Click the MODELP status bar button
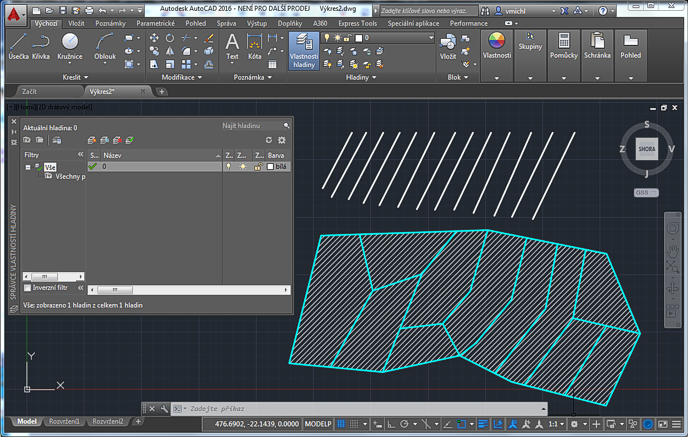This screenshot has width=688, height=437. click(x=318, y=424)
